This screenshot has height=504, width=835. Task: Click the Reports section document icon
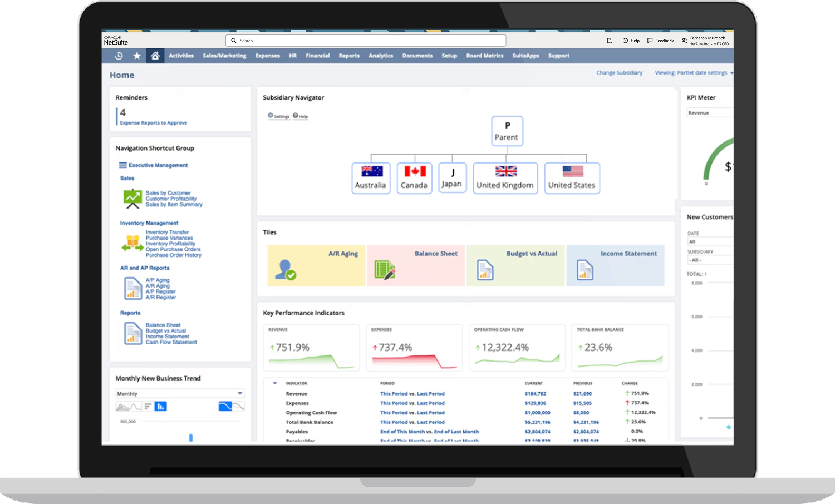point(133,333)
